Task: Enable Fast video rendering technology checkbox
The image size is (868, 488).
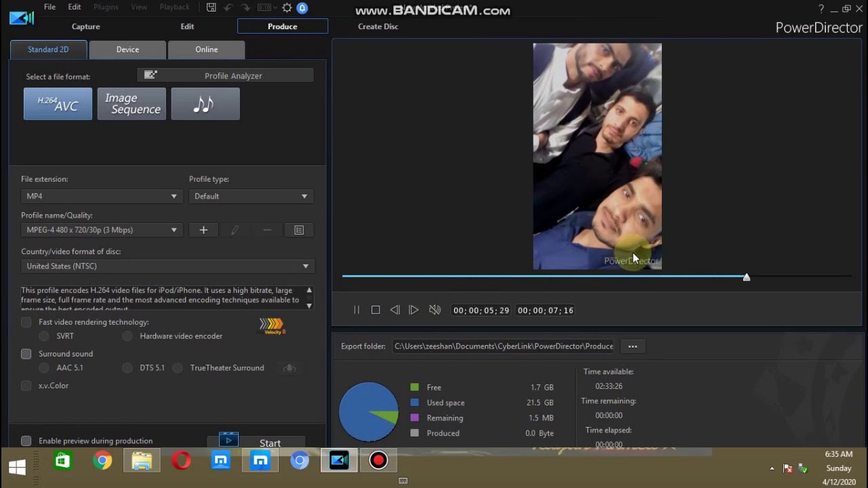Action: 26,322
